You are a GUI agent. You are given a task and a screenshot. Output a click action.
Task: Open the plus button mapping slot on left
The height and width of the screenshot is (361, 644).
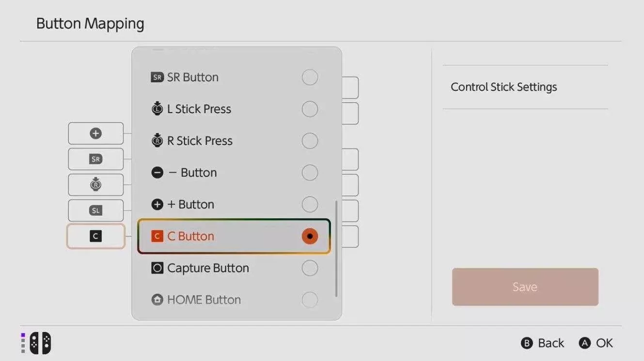(96, 134)
